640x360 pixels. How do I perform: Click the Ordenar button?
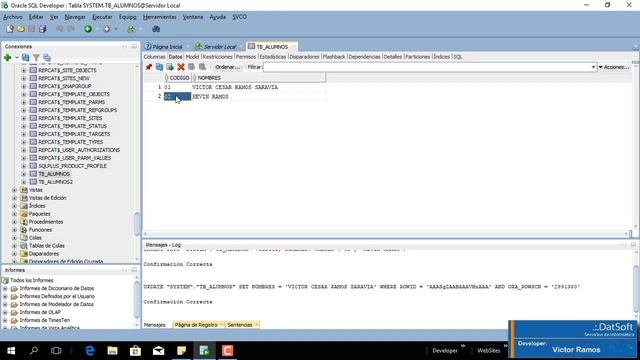[227, 67]
